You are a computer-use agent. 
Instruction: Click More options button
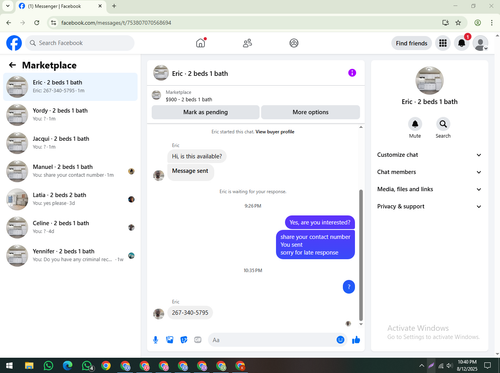coord(310,112)
